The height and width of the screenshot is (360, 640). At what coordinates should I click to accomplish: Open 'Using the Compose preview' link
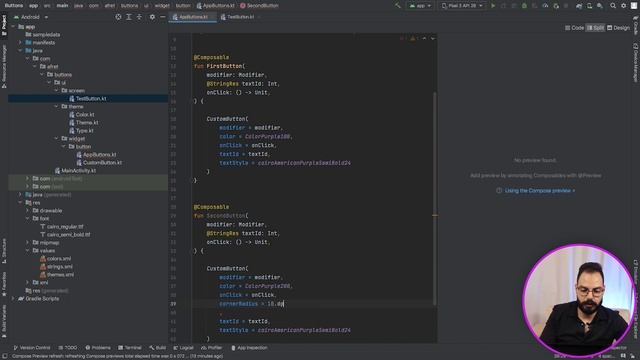[539, 191]
